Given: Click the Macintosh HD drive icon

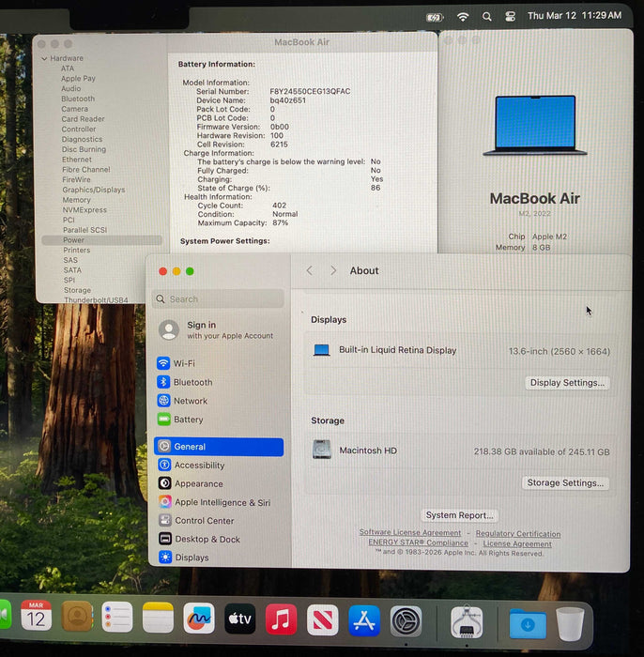Looking at the screenshot, I should point(322,450).
